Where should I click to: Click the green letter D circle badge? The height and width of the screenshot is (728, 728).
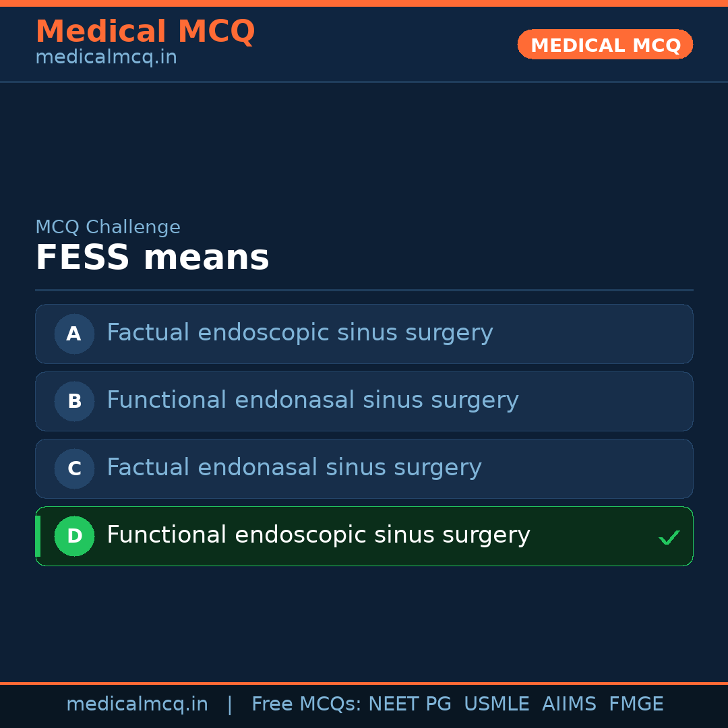click(x=74, y=536)
